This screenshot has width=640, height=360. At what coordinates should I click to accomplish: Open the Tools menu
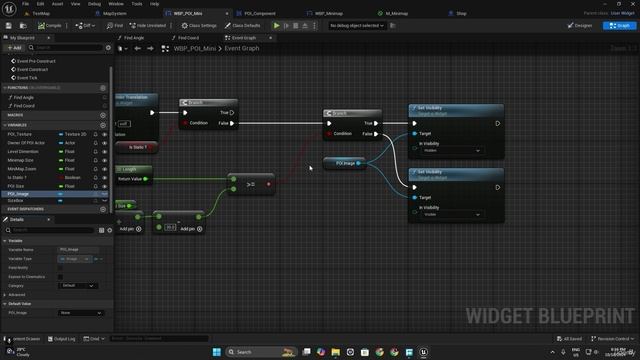point(137,4)
